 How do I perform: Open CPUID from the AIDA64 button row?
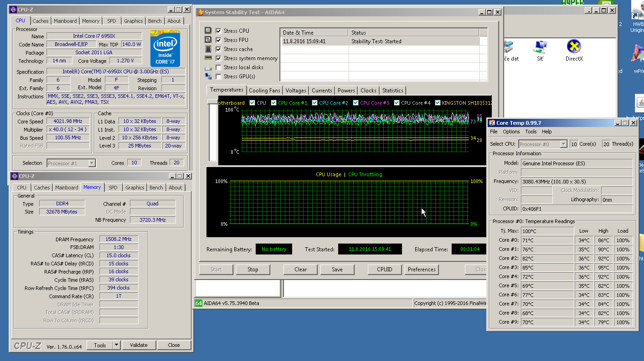[x=385, y=269]
